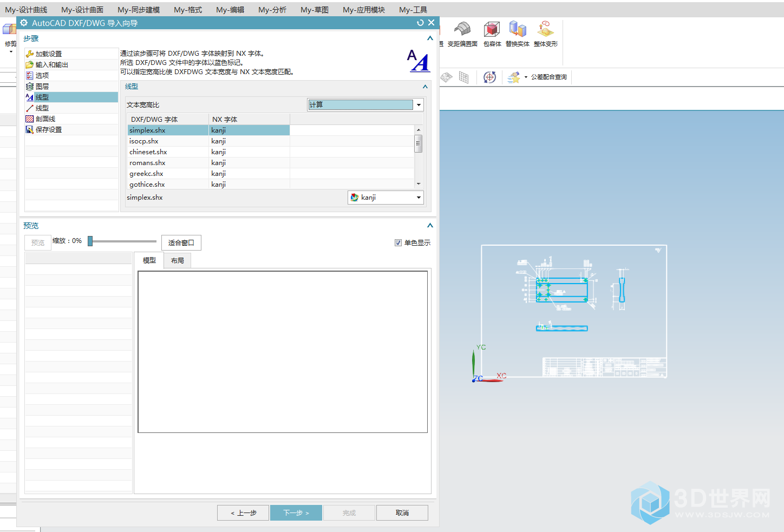Open the My-草图 menu
784x532 pixels.
[x=315, y=10]
